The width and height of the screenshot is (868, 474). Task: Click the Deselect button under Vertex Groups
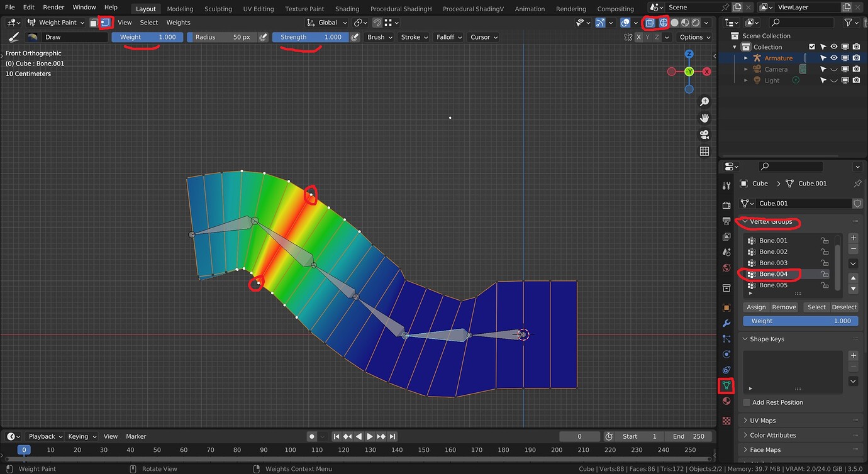[844, 307]
